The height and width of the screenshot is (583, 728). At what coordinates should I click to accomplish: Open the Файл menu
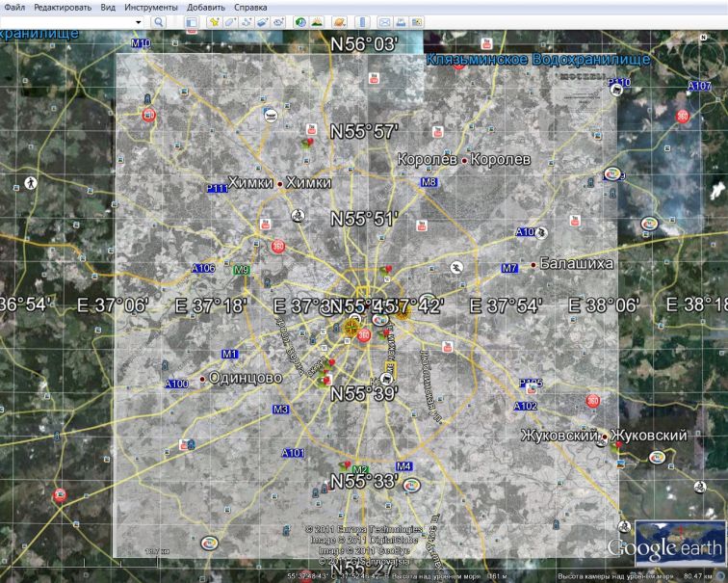coord(14,7)
